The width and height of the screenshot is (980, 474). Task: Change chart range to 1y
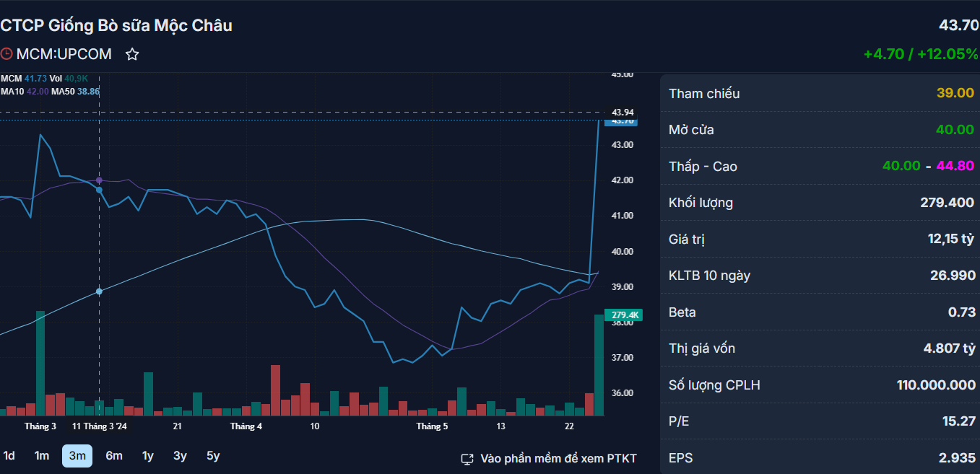tap(147, 456)
